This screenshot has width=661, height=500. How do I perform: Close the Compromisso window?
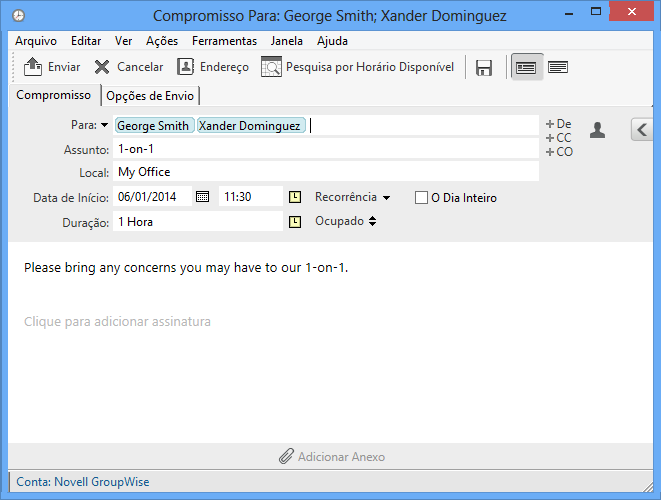pos(631,12)
